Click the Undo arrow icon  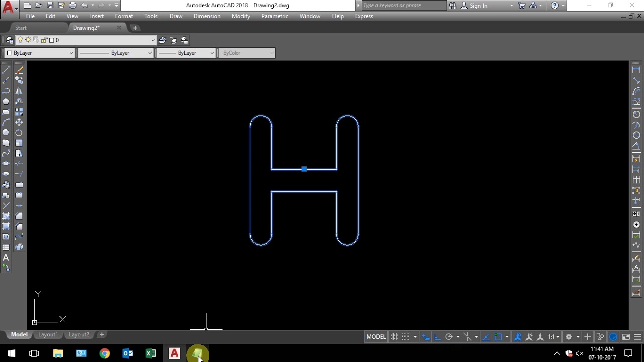[85, 5]
